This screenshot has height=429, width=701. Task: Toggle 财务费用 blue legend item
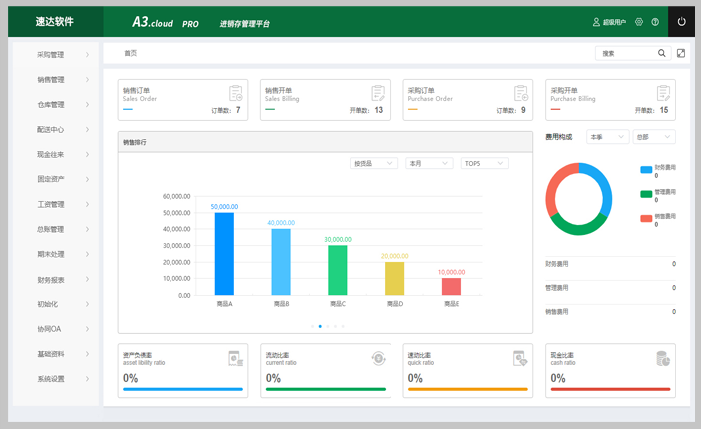658,170
